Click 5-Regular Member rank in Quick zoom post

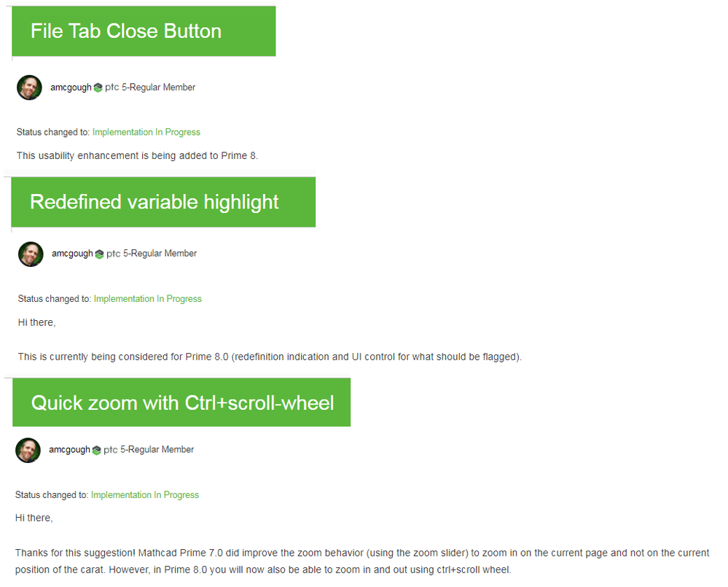click(x=157, y=449)
